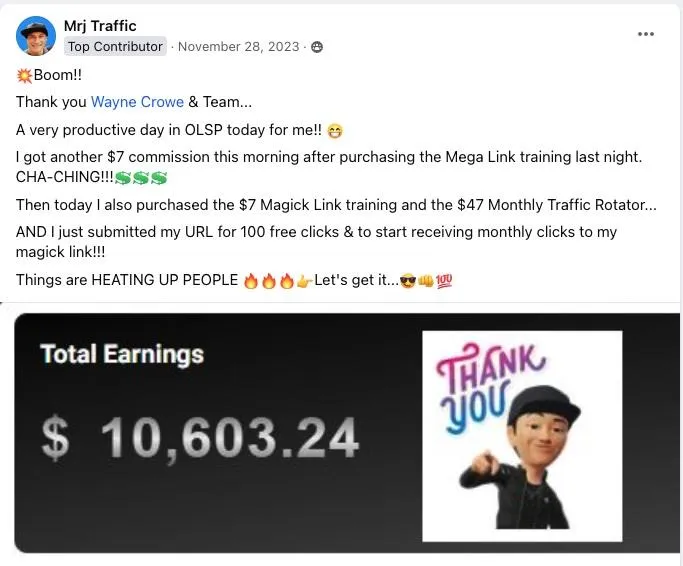Viewport: 683px width, 566px height.
Task: Click Mrj Traffic's profile picture
Action: [x=36, y=36]
